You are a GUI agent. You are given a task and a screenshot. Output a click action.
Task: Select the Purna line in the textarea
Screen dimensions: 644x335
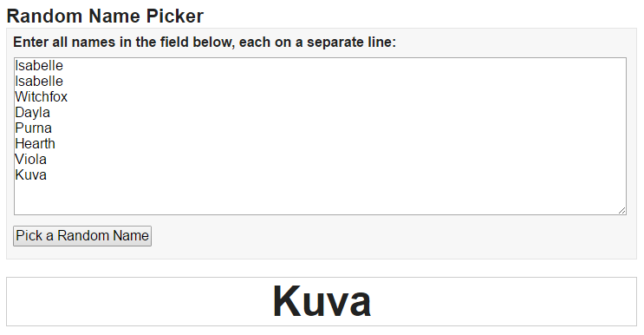[x=33, y=128]
